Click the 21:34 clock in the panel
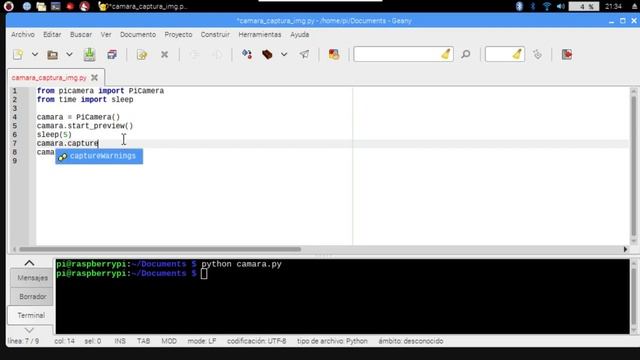 [613, 6]
